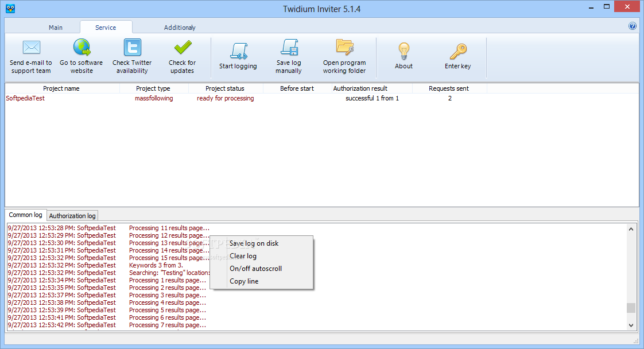Click the log scrollbar up arrow
Viewport: 644px width, 349px height.
point(631,229)
